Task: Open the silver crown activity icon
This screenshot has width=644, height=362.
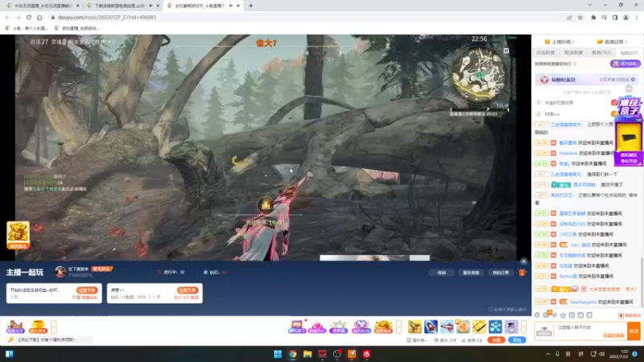Action: [338, 327]
